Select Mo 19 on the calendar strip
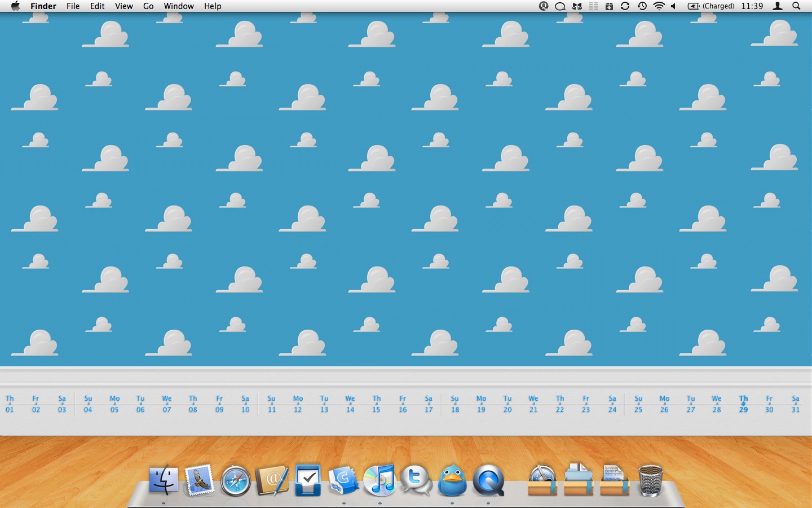 pos(481,404)
